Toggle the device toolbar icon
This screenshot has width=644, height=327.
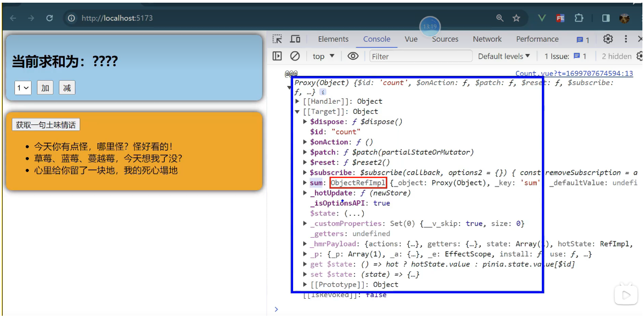tap(295, 39)
